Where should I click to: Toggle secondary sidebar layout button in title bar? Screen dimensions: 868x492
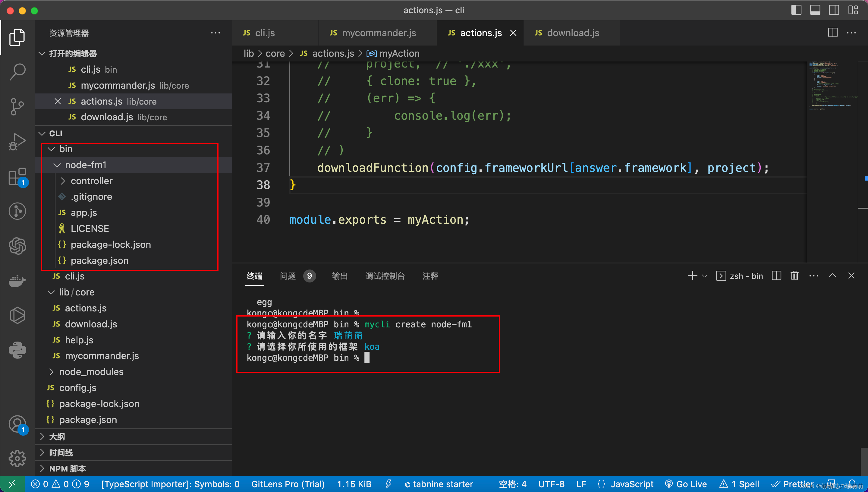click(834, 10)
